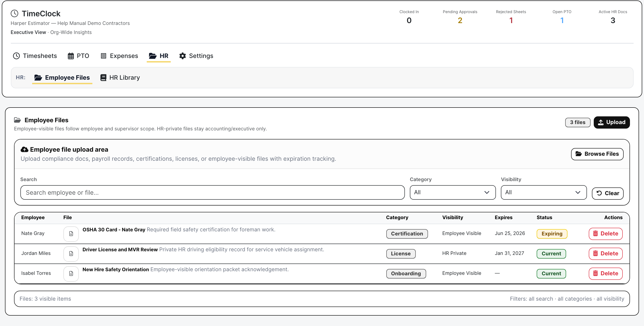Click the HR open-folder icon
The image size is (644, 326).
153,56
